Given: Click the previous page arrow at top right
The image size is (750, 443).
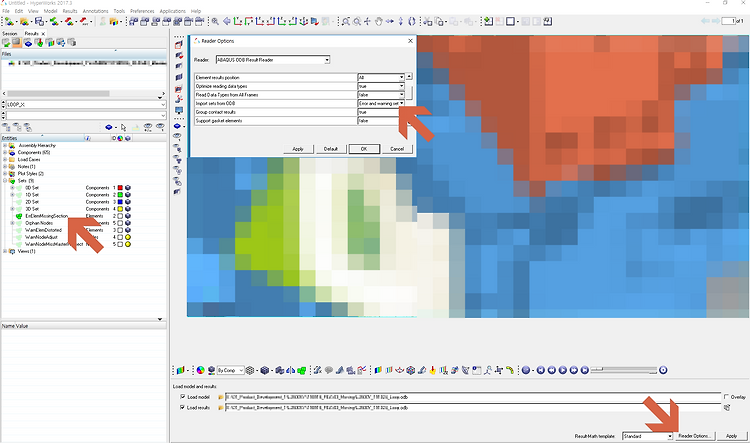Looking at the screenshot, I should coord(705,21).
